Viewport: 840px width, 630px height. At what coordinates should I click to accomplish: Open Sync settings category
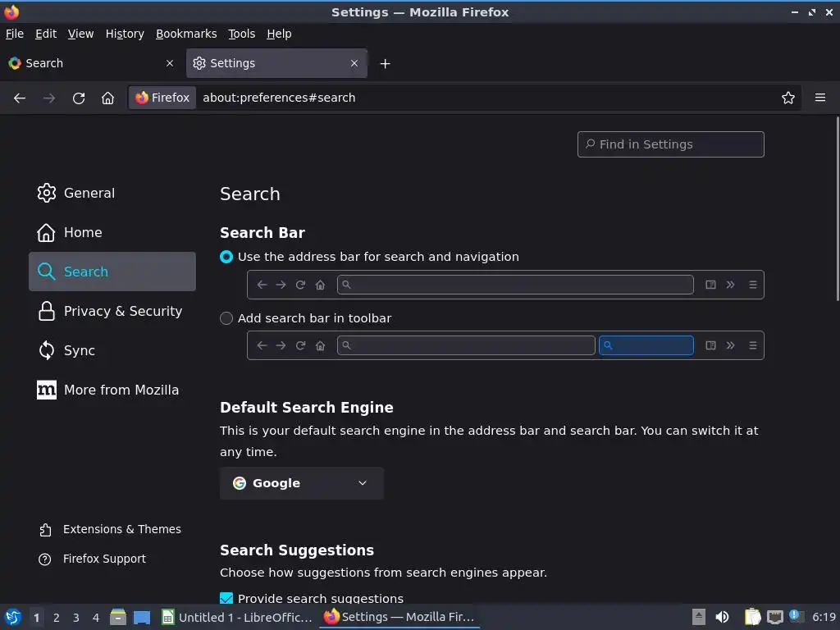pos(112,350)
